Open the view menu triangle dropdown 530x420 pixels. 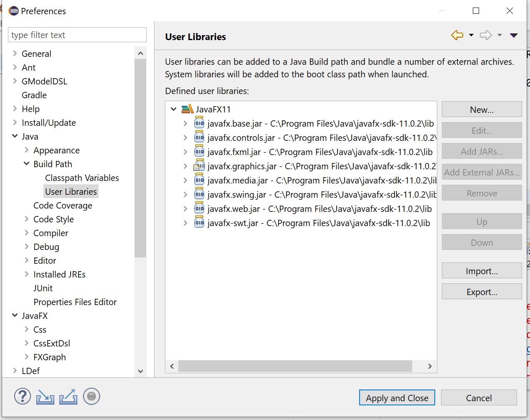(514, 36)
